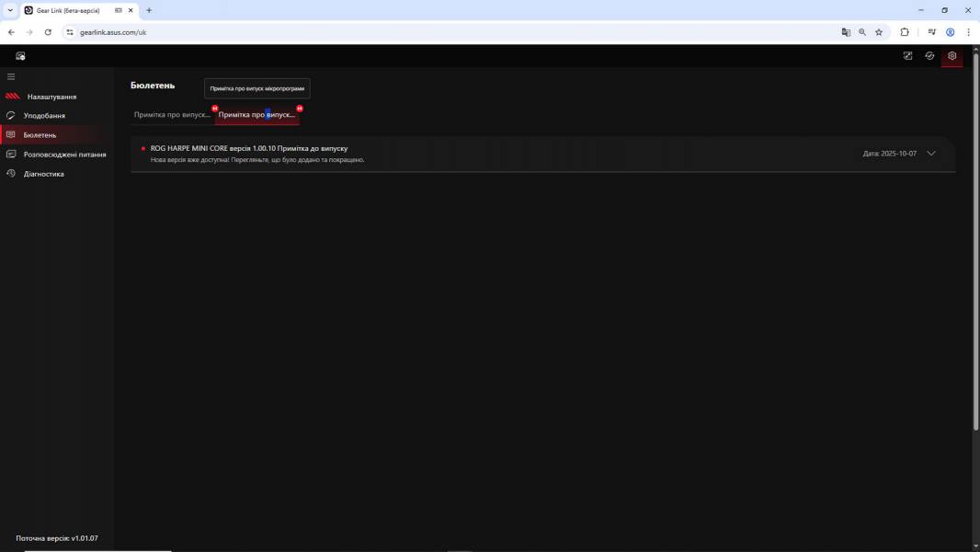Click the compact window mode icon in app header

tap(907, 56)
